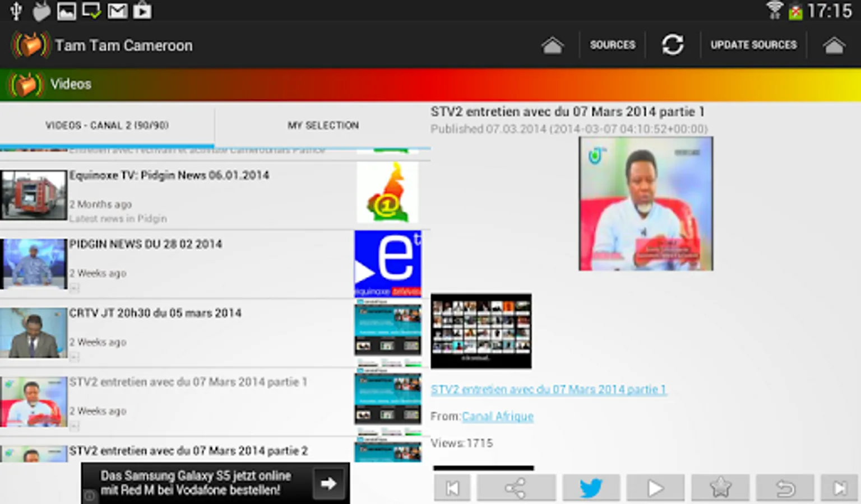This screenshot has height=504, width=861.
Task: Tap the return arrow button
Action: click(785, 488)
